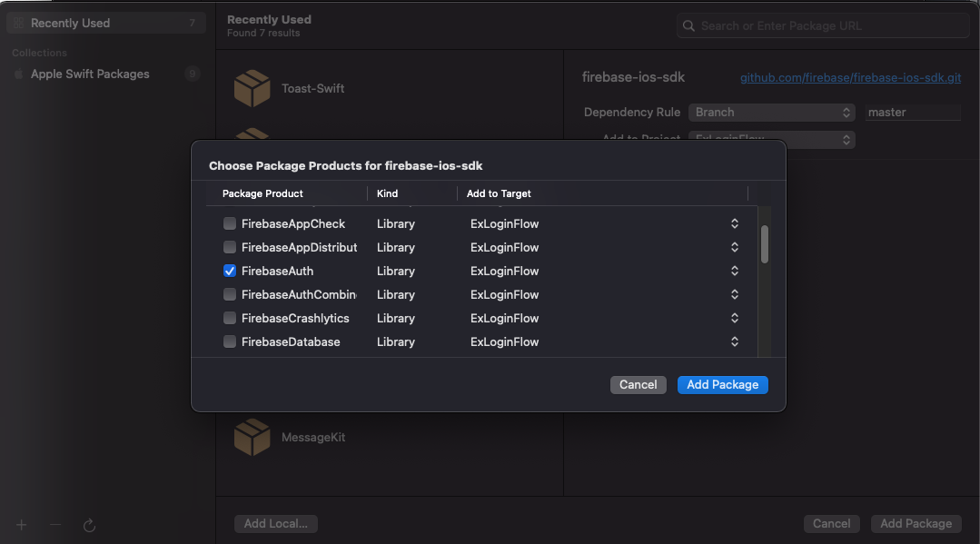This screenshot has height=544, width=980.
Task: Click the plus add collection icon
Action: (x=21, y=525)
